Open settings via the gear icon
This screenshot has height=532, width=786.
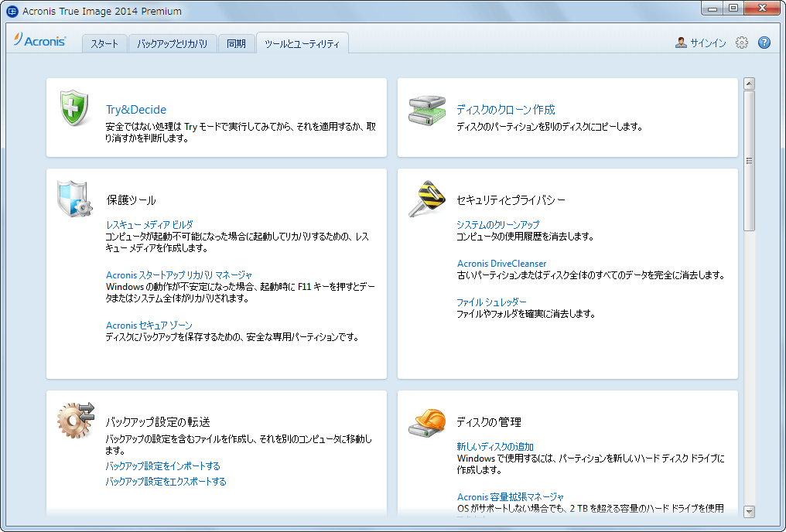coord(742,43)
